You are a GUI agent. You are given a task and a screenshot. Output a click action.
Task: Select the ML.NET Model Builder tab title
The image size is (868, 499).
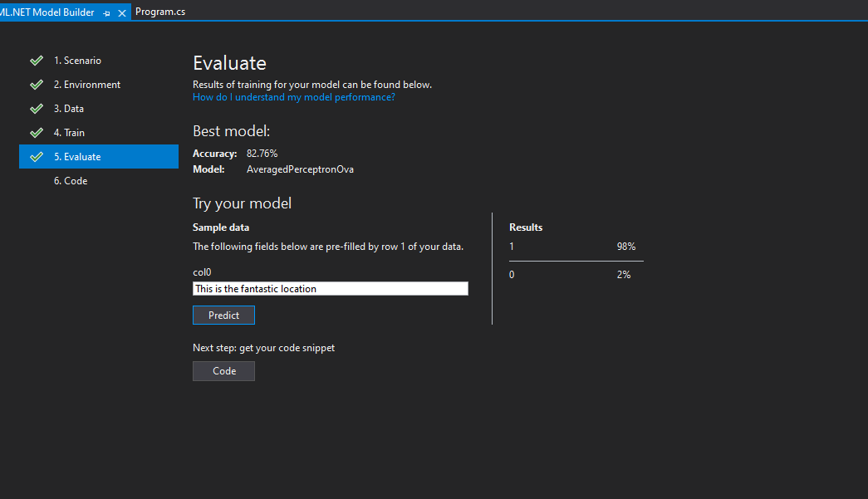click(x=47, y=12)
